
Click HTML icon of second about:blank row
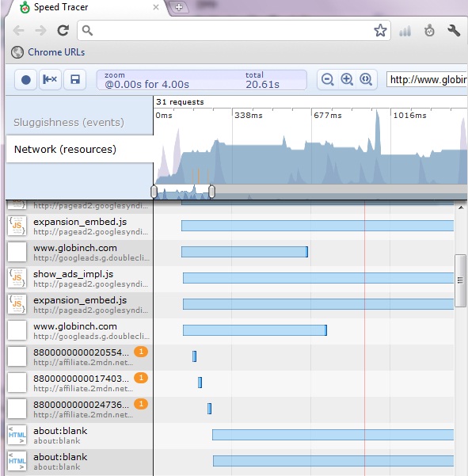click(x=17, y=461)
